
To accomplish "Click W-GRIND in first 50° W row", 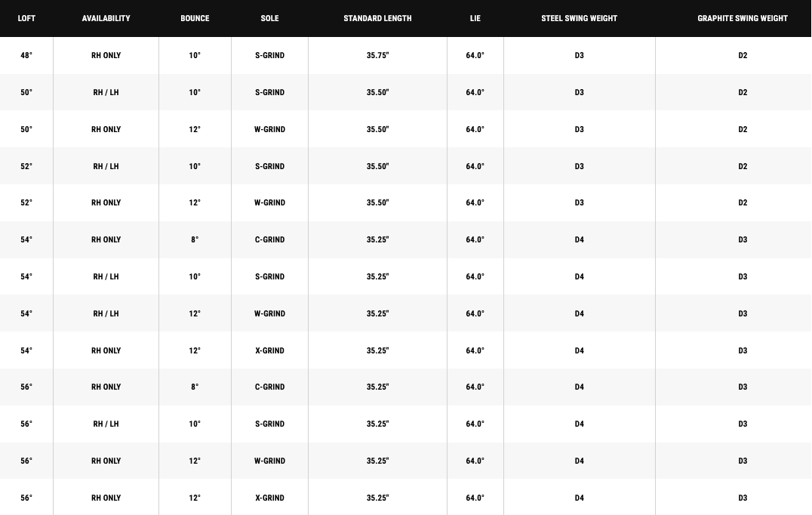I will 269,130.
